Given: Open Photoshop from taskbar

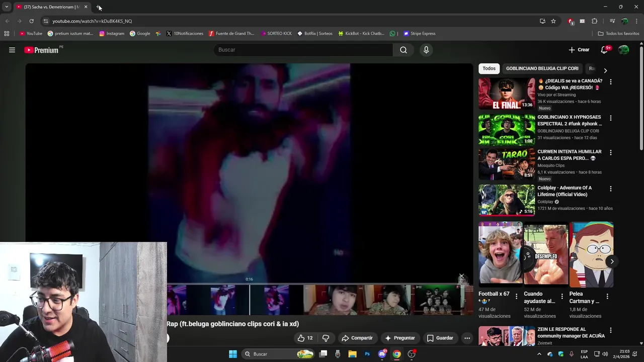Looking at the screenshot, I should tap(367, 354).
